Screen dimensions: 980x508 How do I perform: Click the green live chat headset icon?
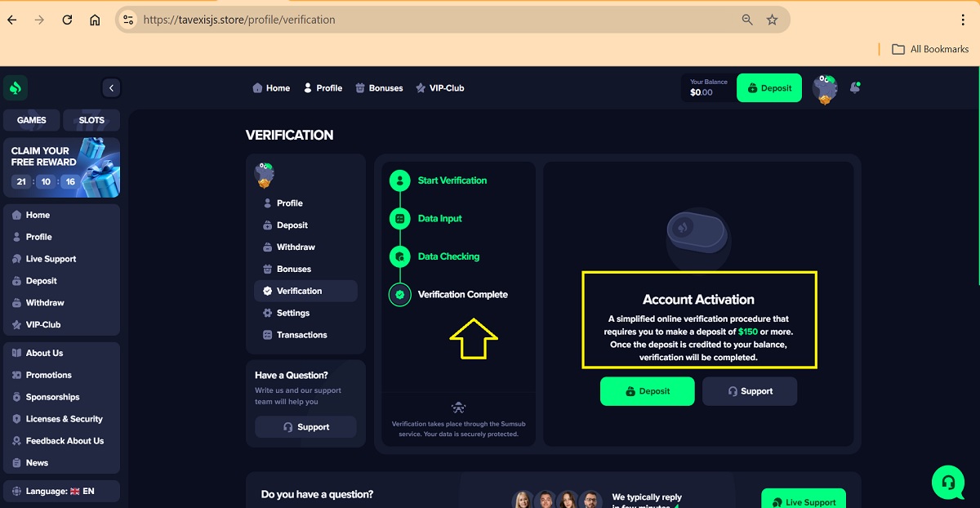pyautogui.click(x=947, y=482)
